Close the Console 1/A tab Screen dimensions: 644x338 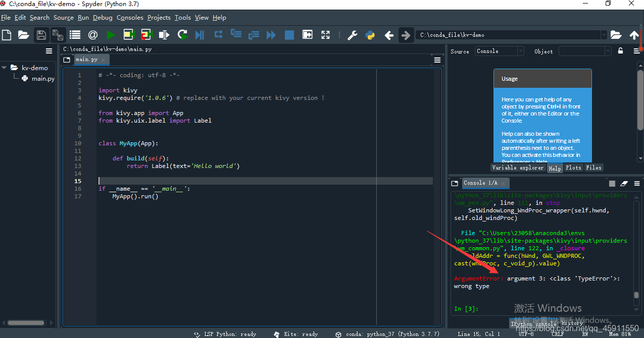coord(504,183)
